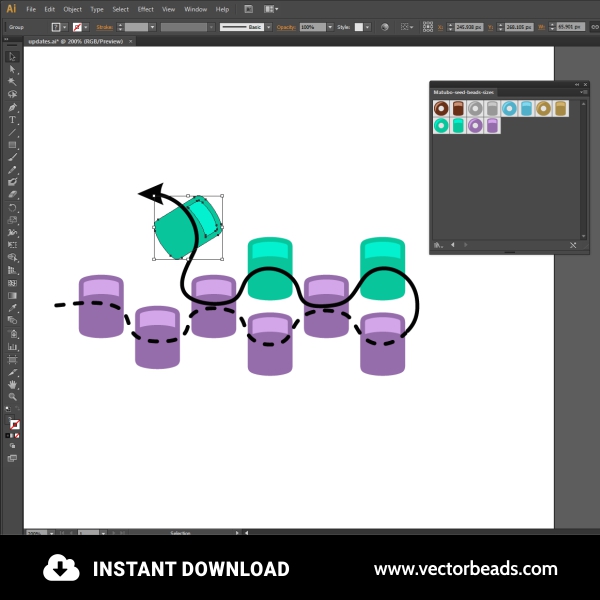Select the Rotate tool

[x=13, y=208]
